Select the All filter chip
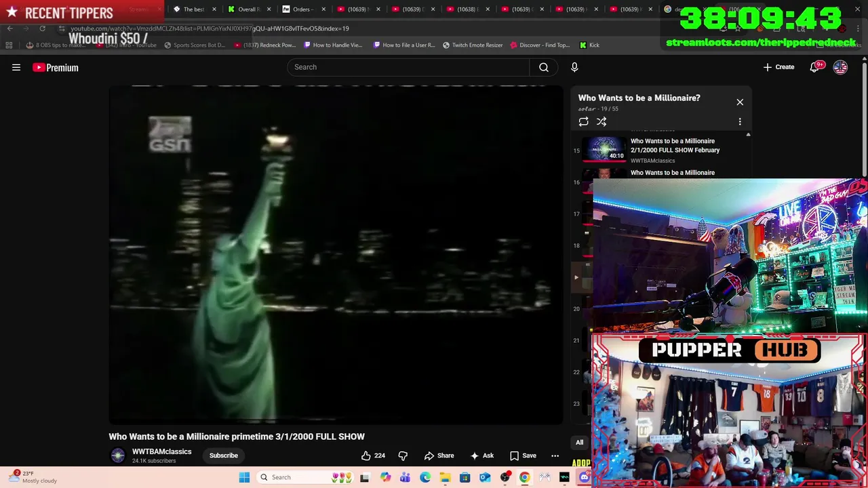This screenshot has width=868, height=488. [x=579, y=443]
